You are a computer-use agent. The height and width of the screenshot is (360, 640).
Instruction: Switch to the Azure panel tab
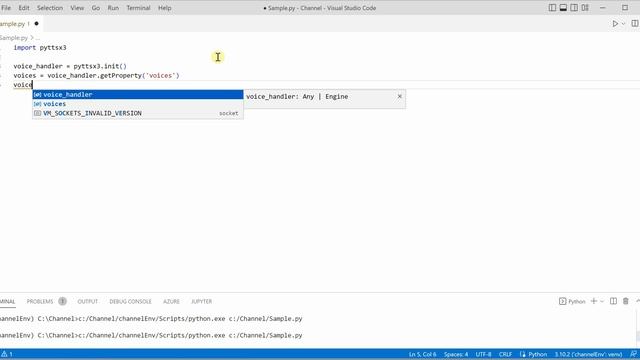(171, 301)
